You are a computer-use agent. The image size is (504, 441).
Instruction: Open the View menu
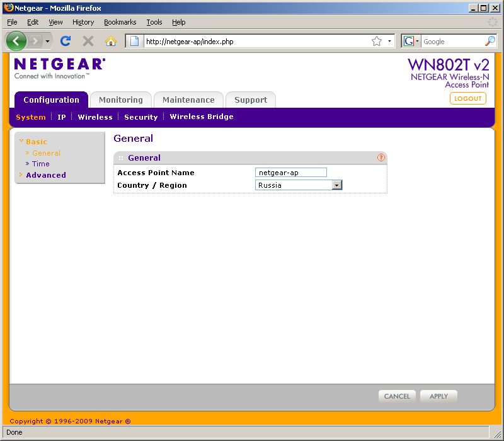tap(55, 22)
